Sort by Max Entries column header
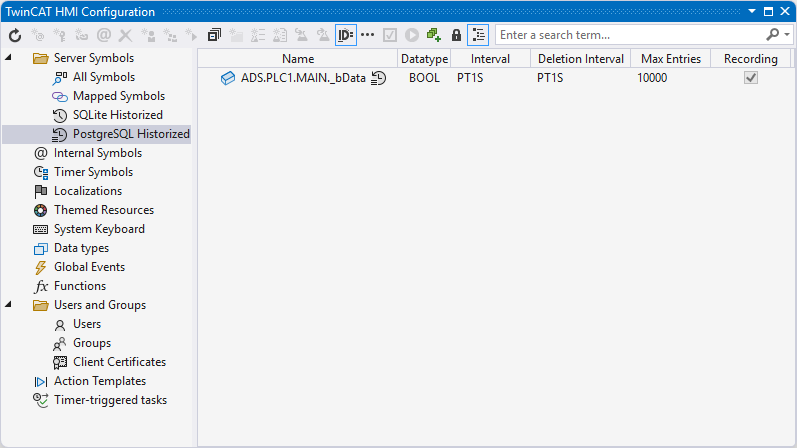Image resolution: width=797 pixels, height=448 pixels. tap(671, 59)
